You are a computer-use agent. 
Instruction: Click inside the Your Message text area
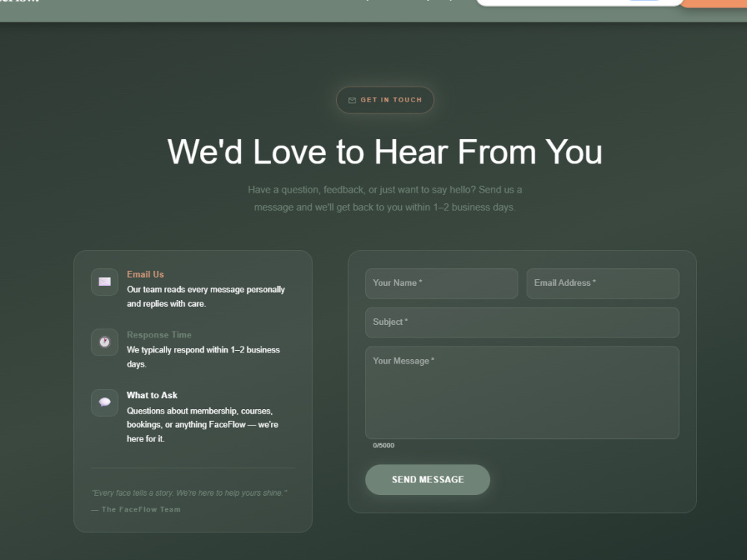[x=522, y=393]
